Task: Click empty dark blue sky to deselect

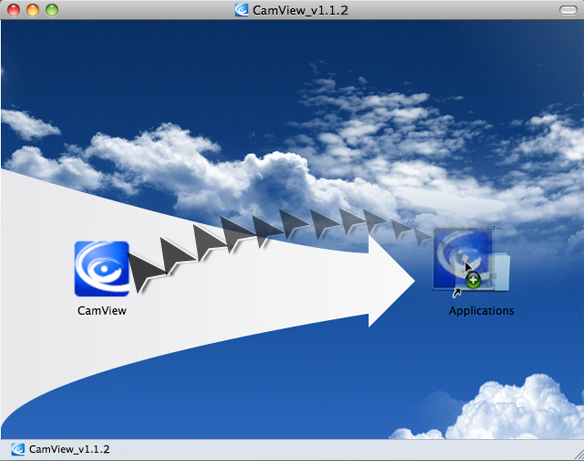Action: point(149,67)
